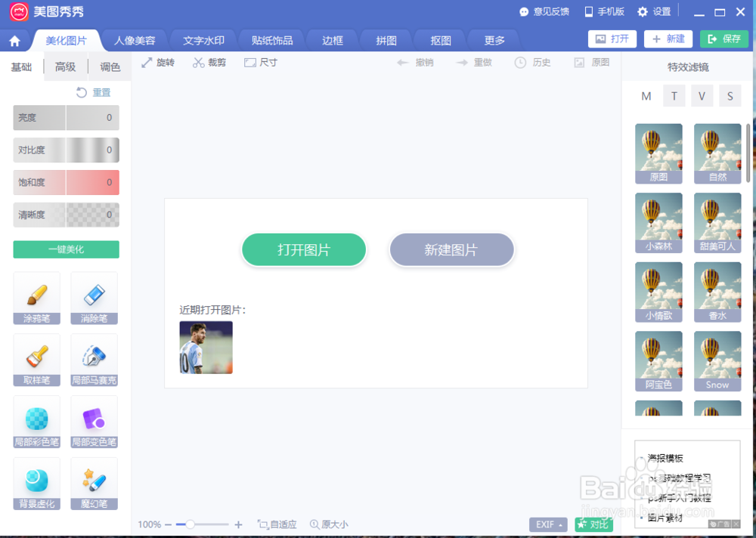The image size is (756, 538).
Task: Open the recent soccer player image thumbnail
Action: point(206,348)
